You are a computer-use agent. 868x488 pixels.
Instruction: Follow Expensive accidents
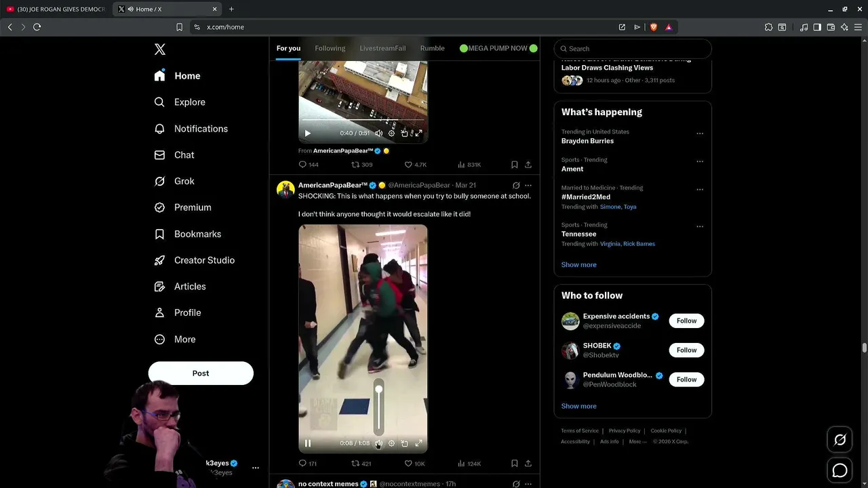click(x=686, y=321)
